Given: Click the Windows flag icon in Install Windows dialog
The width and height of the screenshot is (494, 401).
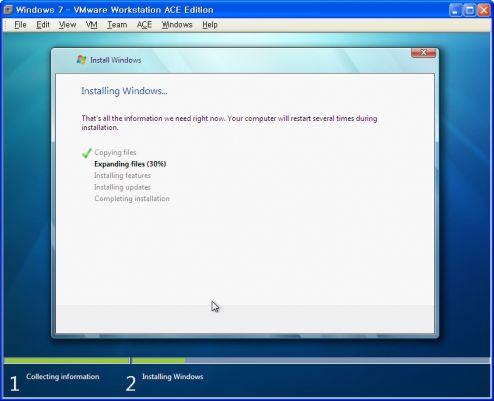Looking at the screenshot, I should (x=81, y=60).
